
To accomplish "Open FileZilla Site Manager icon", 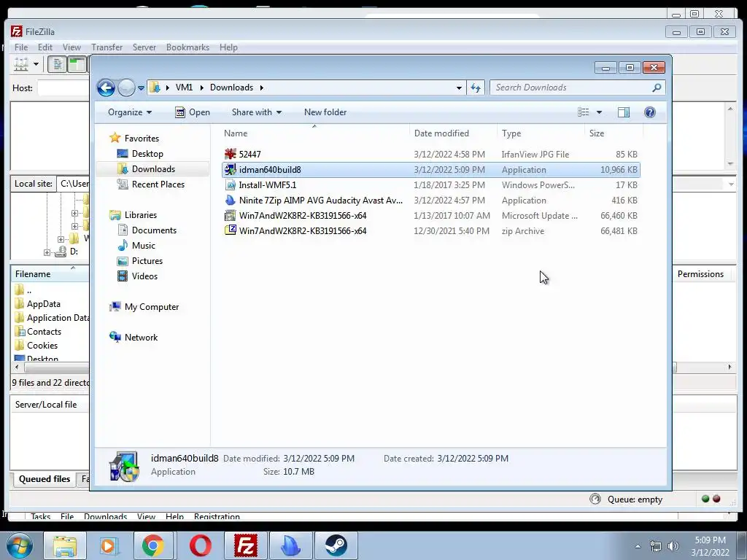I will tap(20, 64).
